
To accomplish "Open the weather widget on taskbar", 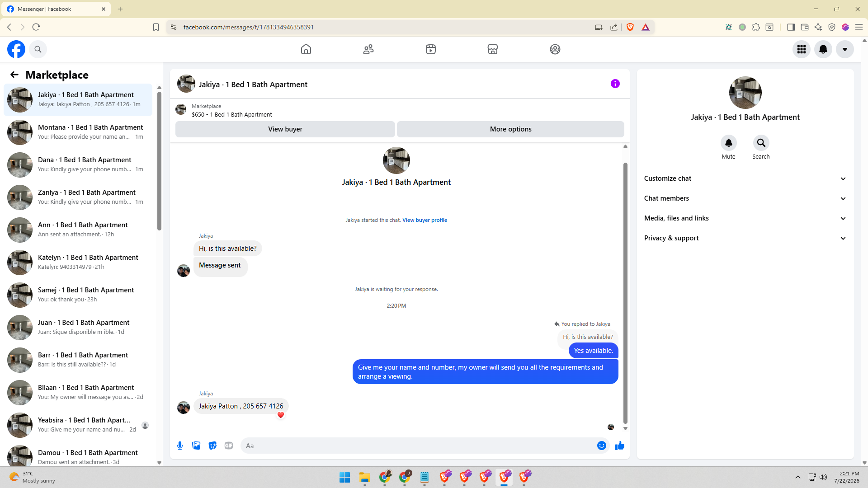I will pos(33,477).
